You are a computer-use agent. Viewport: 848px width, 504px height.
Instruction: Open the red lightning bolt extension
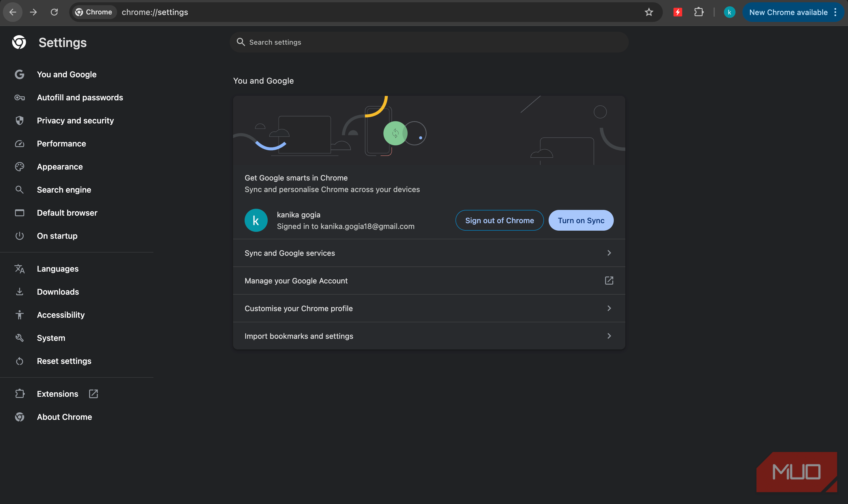(678, 12)
